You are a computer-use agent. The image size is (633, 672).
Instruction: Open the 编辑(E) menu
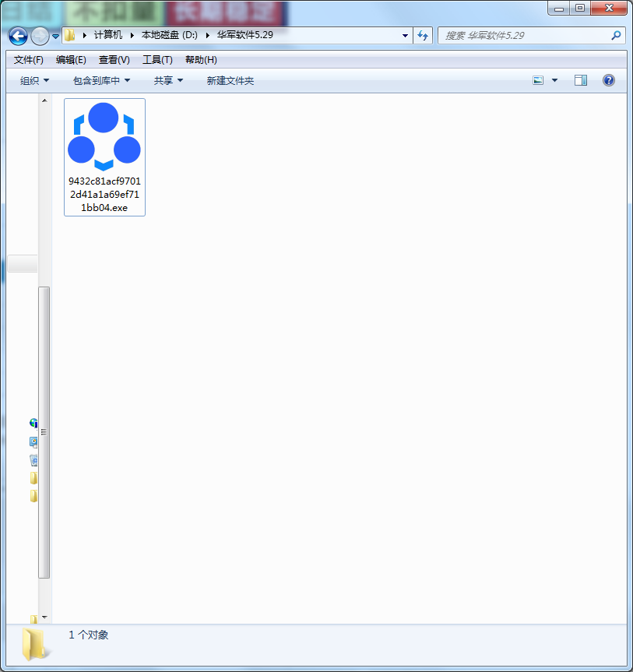[71, 60]
